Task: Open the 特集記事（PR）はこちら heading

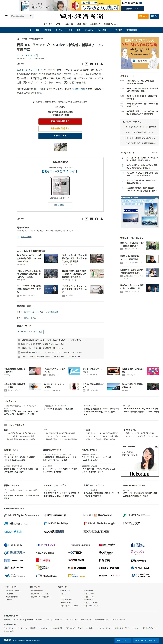Action: click(133, 238)
